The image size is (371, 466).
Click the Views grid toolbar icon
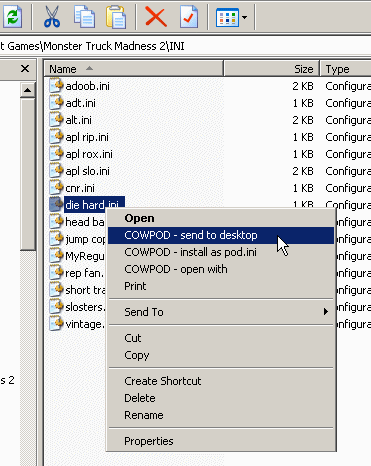pos(227,17)
